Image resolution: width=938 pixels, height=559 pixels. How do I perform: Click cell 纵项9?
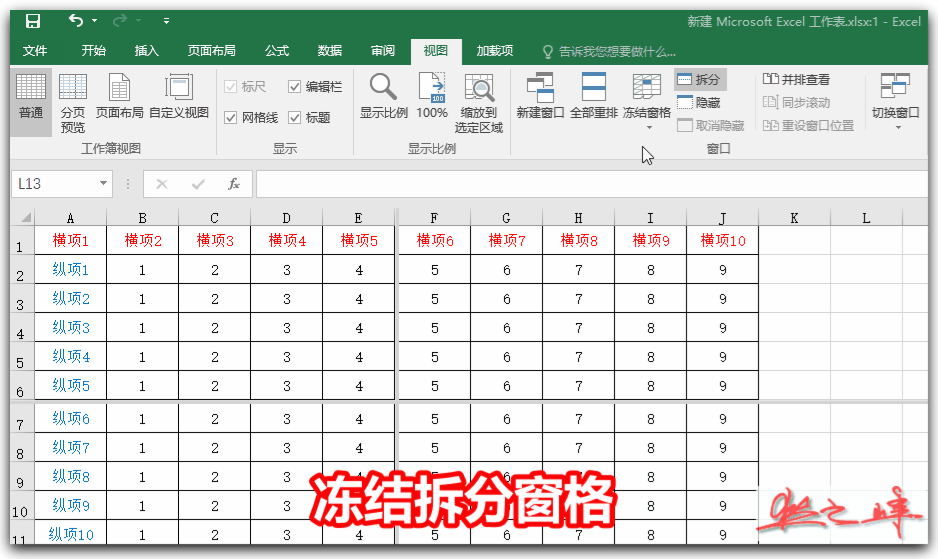71,506
